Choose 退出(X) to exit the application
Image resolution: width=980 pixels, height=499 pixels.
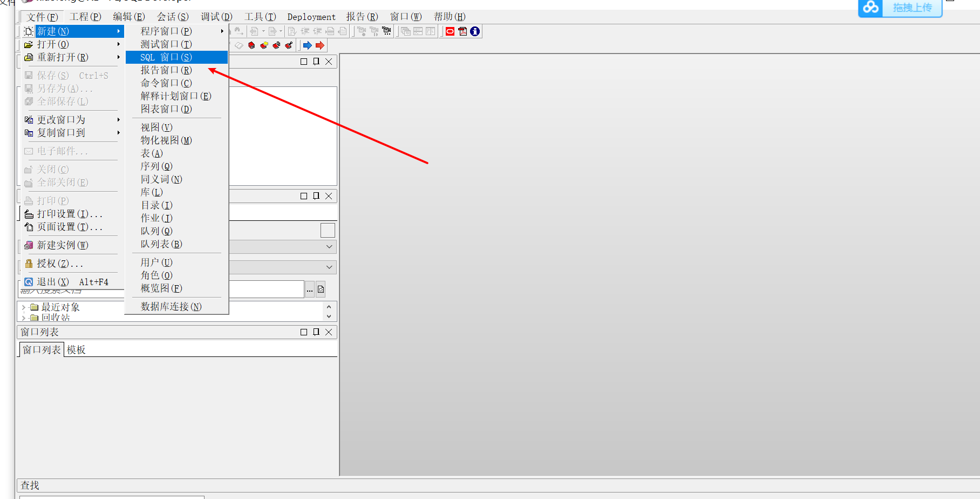pyautogui.click(x=72, y=282)
